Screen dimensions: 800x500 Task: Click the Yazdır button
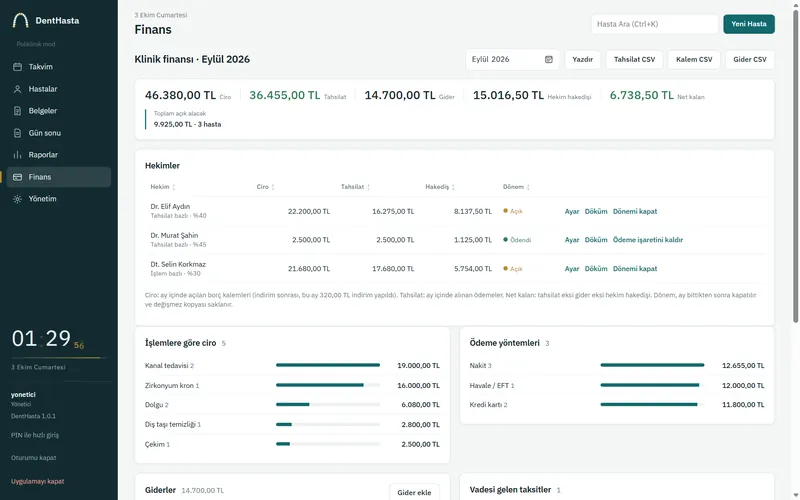(582, 60)
